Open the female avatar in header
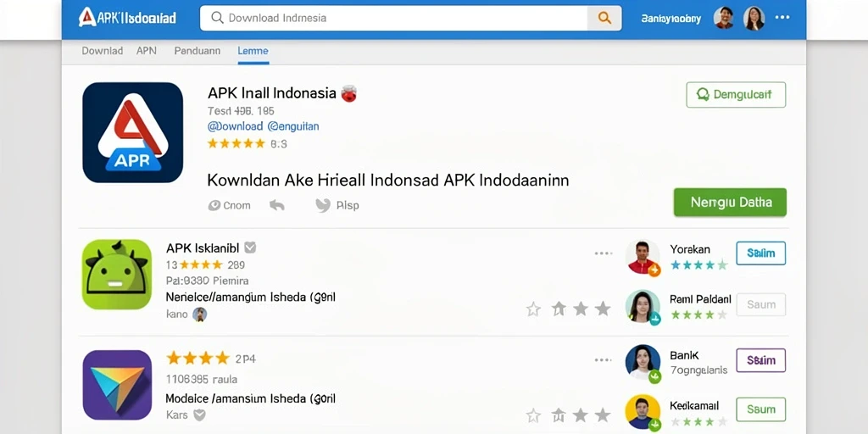 [754, 19]
